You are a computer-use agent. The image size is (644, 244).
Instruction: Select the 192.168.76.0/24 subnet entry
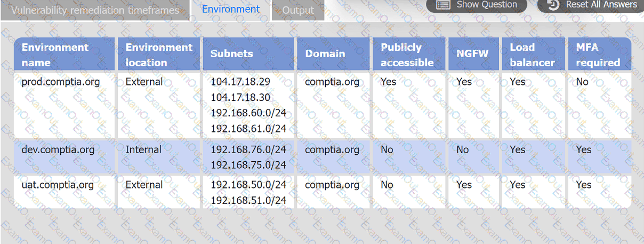tap(248, 150)
